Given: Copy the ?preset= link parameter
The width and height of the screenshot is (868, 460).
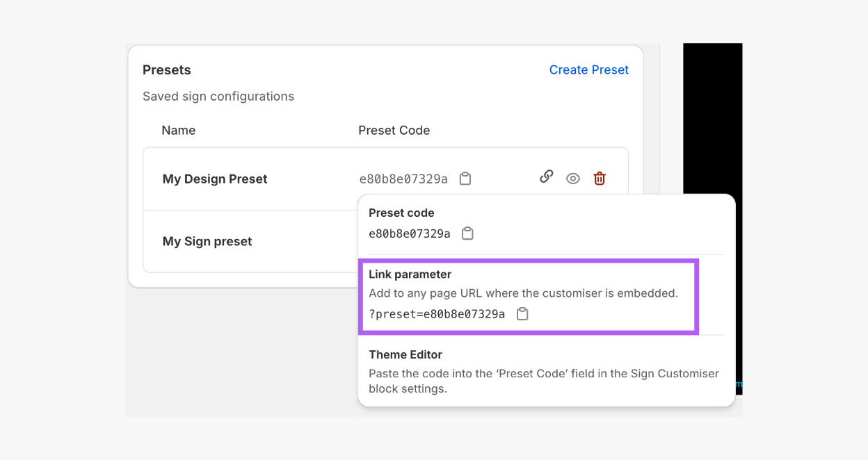Looking at the screenshot, I should click(x=522, y=314).
